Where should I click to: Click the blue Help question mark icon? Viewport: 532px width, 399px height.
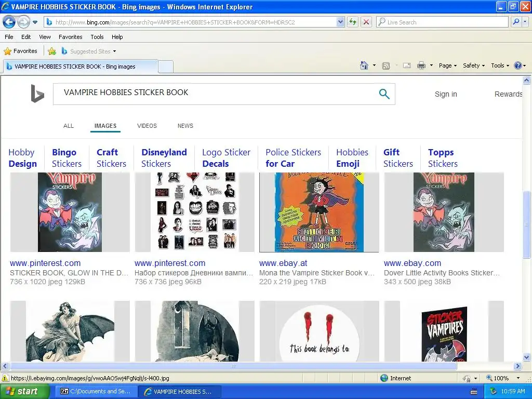(x=518, y=65)
